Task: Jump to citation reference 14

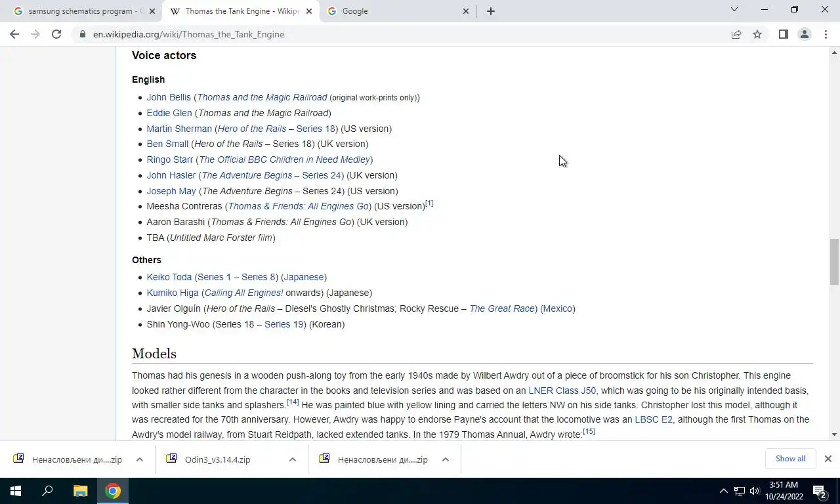Action: (293, 402)
